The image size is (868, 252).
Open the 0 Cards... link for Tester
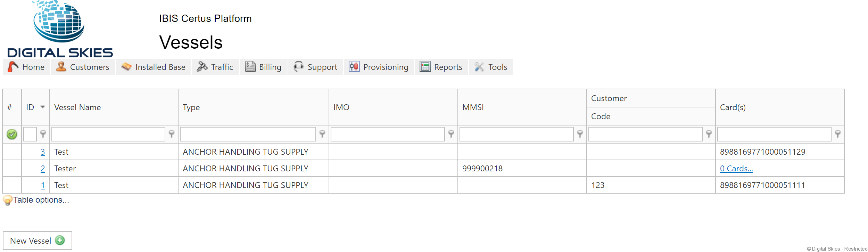point(736,169)
